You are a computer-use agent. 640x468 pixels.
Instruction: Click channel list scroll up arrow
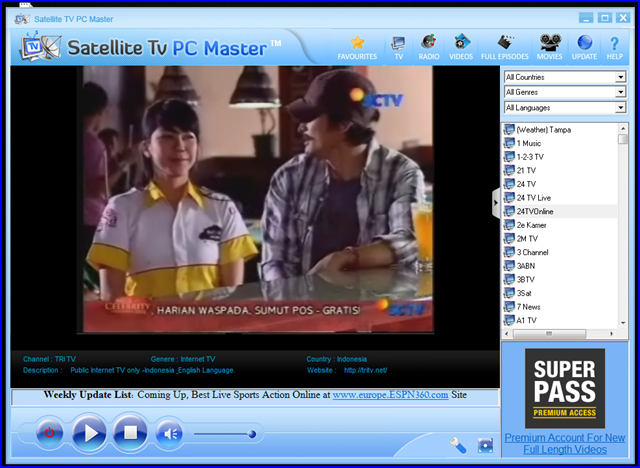coord(623,129)
